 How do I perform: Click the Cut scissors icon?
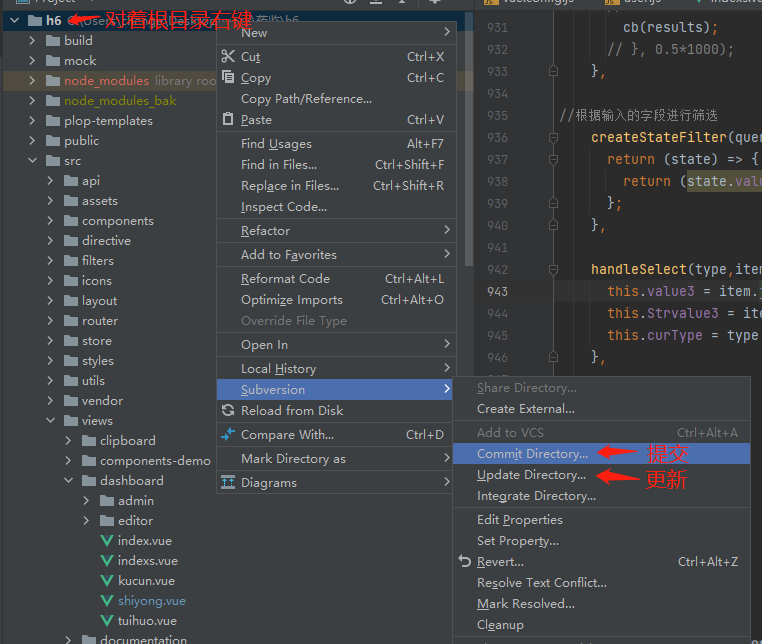click(228, 57)
